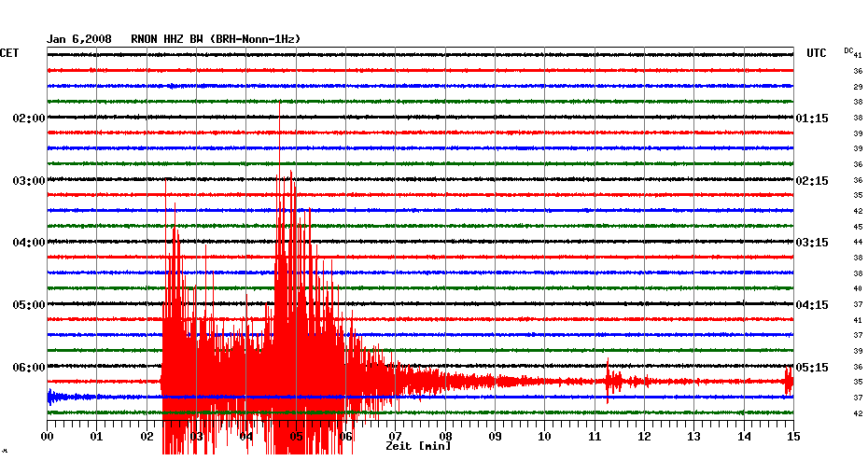Click minute tick label "13" on the axis
This screenshot has width=868, height=461.
coord(694,437)
